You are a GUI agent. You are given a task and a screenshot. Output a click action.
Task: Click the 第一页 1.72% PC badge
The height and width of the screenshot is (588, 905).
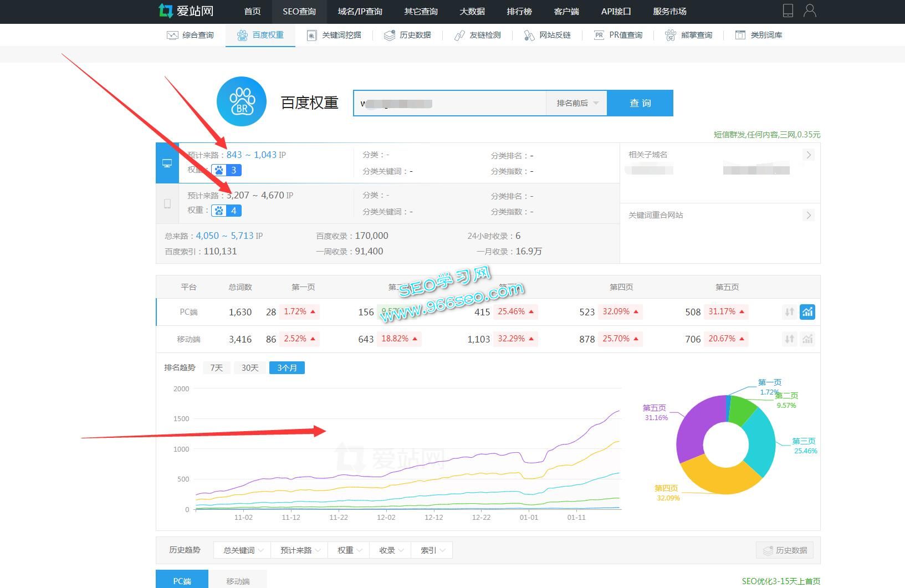point(299,312)
